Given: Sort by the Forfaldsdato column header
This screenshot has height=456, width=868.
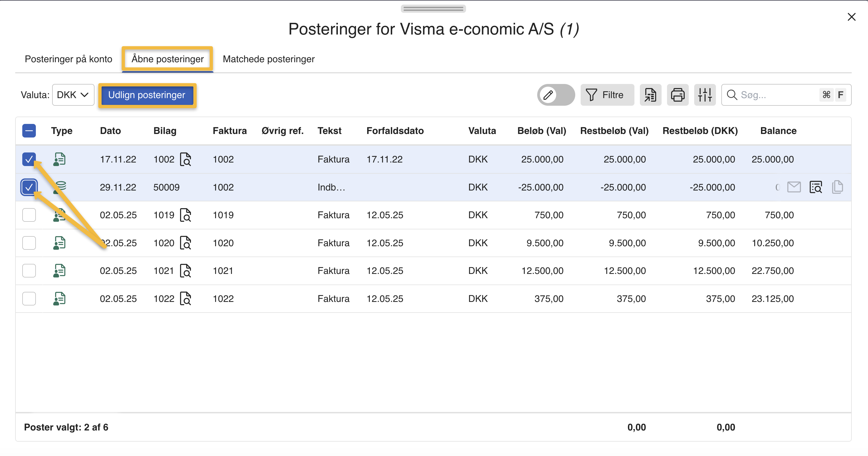Looking at the screenshot, I should coord(395,131).
